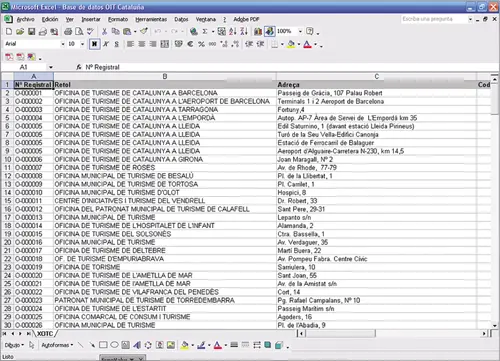500x361 pixels.
Task: Toggle bold (N) formatting
Action: pos(95,44)
